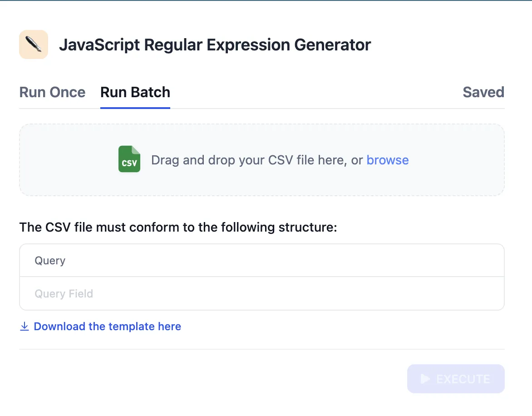The height and width of the screenshot is (416, 532).
Task: Click the green CSV file icon
Action: 129,159
